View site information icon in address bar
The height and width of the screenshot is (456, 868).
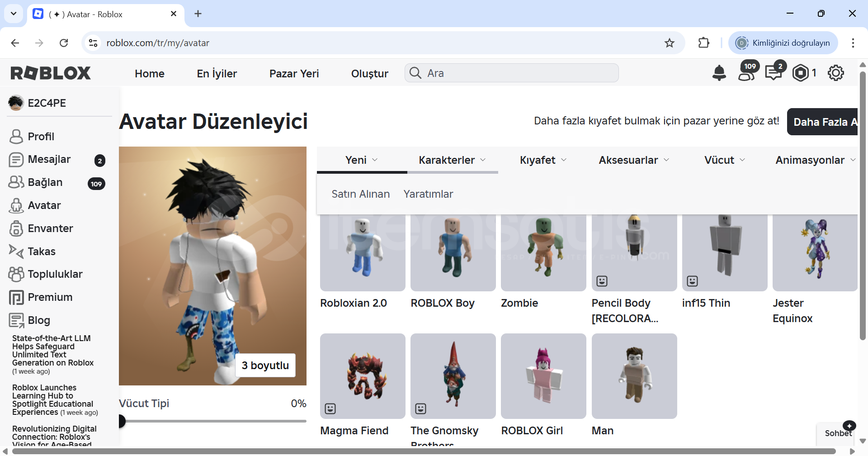(x=93, y=43)
